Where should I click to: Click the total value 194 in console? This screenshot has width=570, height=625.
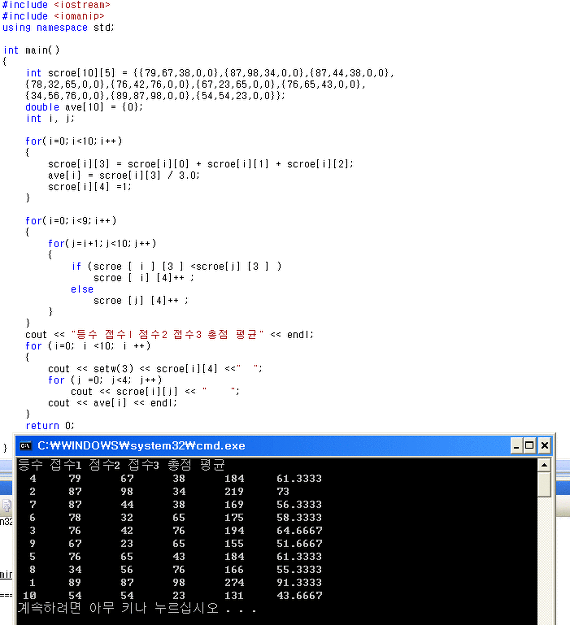[x=234, y=531]
